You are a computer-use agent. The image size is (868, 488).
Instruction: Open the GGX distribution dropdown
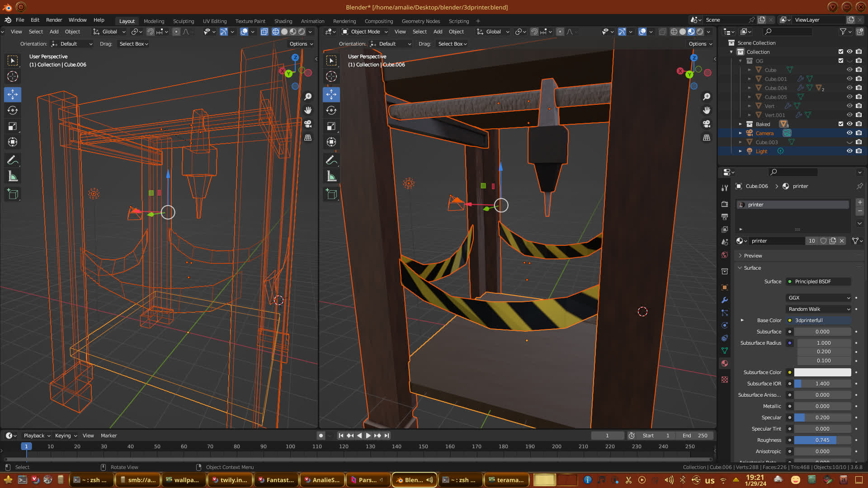point(819,298)
